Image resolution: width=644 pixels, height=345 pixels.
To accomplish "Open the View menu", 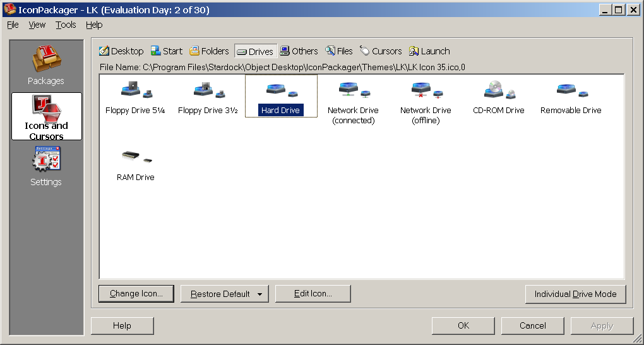I will [x=37, y=25].
